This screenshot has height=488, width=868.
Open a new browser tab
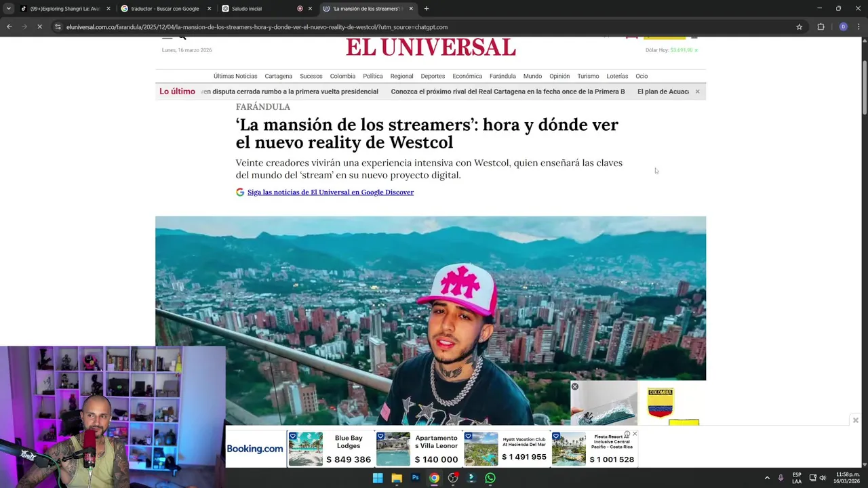pyautogui.click(x=426, y=9)
